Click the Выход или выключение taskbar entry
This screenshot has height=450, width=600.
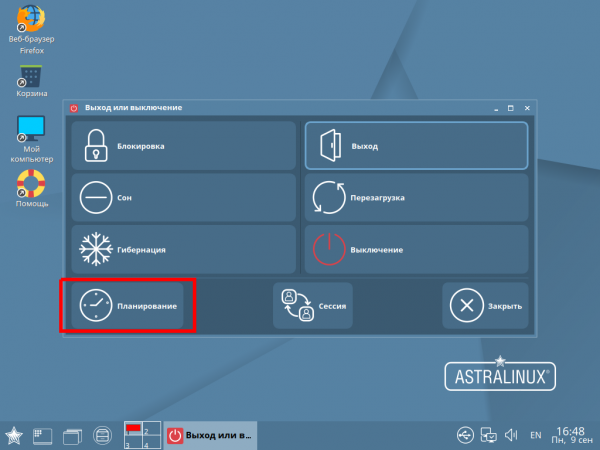click(211, 435)
